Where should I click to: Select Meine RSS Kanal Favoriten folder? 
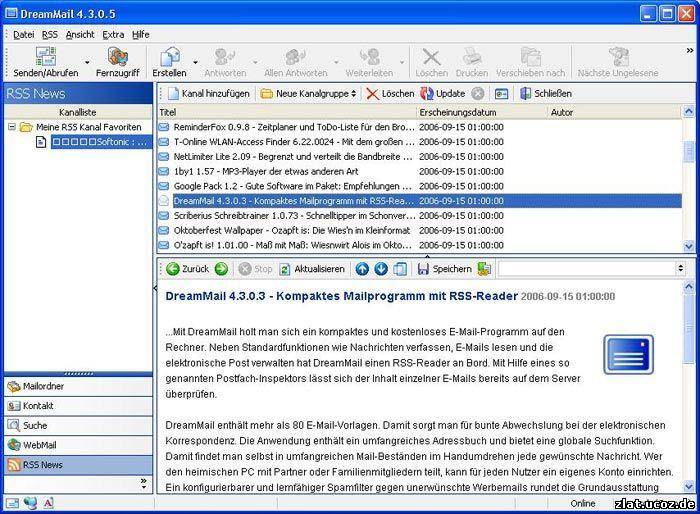tap(88, 127)
